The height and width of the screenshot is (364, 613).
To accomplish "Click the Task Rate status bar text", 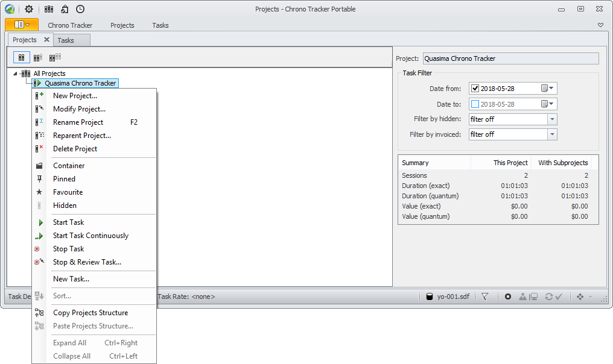I will (x=186, y=297).
